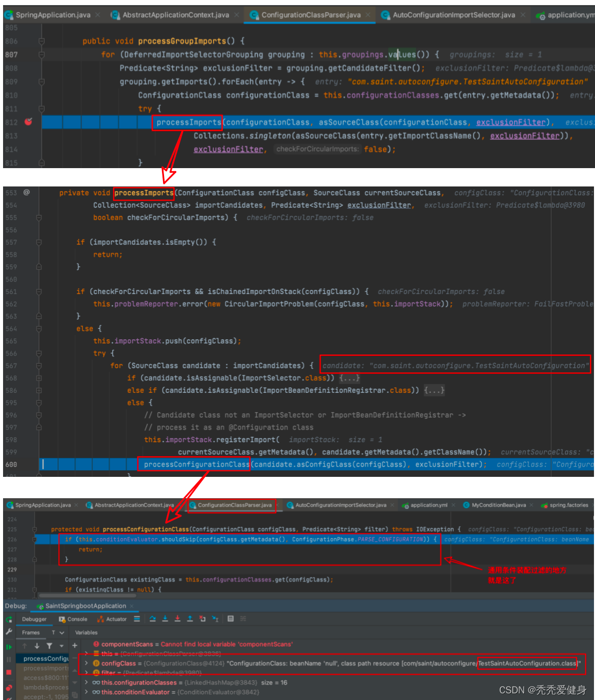Resume program with green play icon
This screenshot has height=700, width=595.
pos(9,647)
